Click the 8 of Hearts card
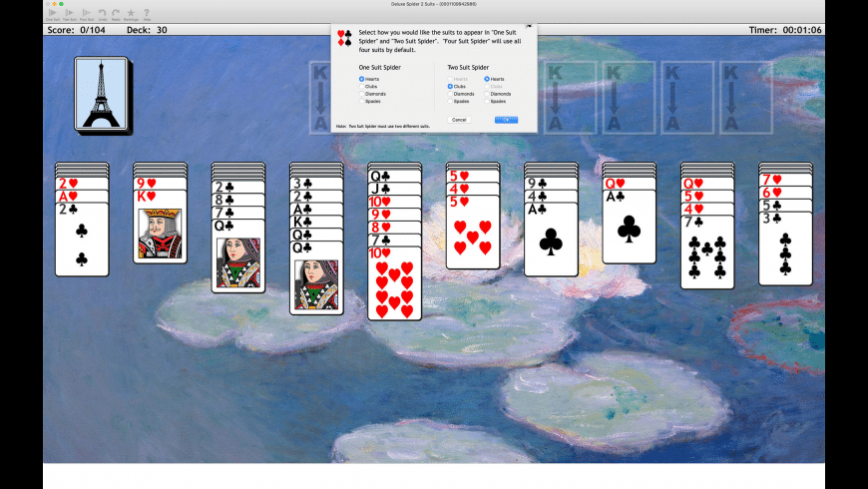The image size is (868, 489). 395,228
